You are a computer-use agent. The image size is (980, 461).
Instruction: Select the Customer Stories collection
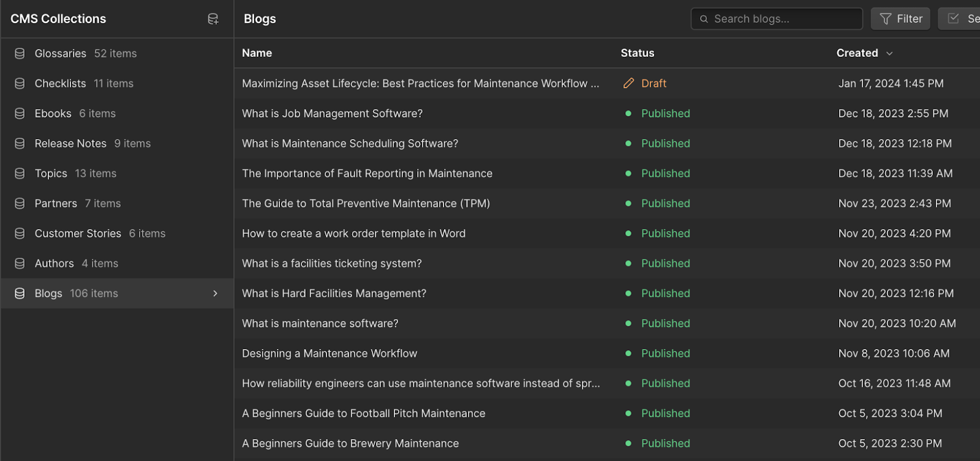click(x=78, y=233)
